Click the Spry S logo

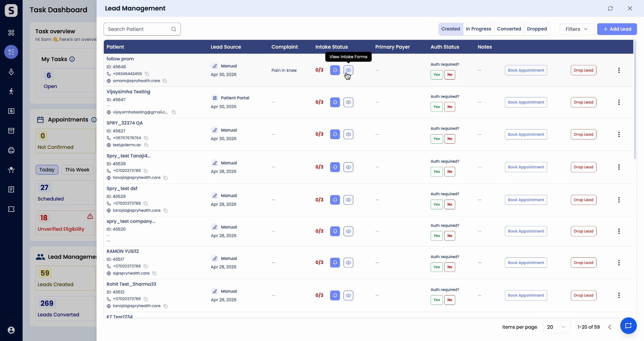tap(11, 10)
